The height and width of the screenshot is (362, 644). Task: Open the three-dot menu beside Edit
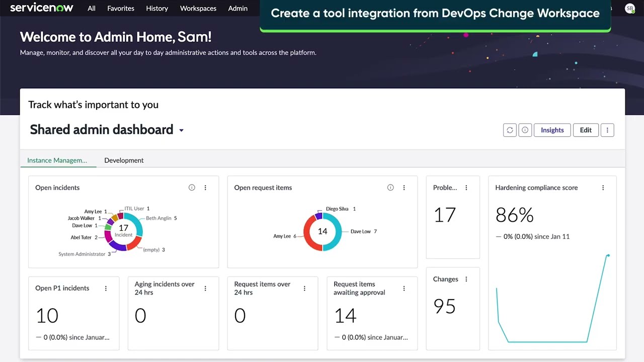607,130
